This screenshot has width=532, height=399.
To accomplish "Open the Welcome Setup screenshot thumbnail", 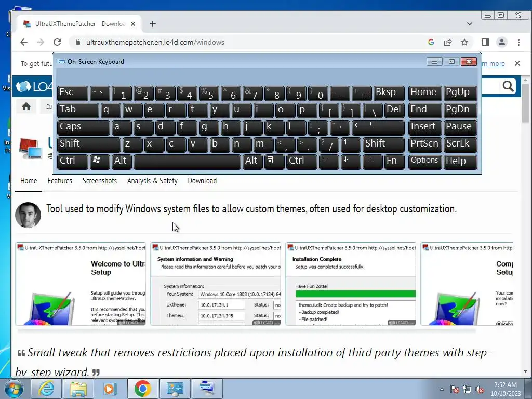I will tap(81, 284).
